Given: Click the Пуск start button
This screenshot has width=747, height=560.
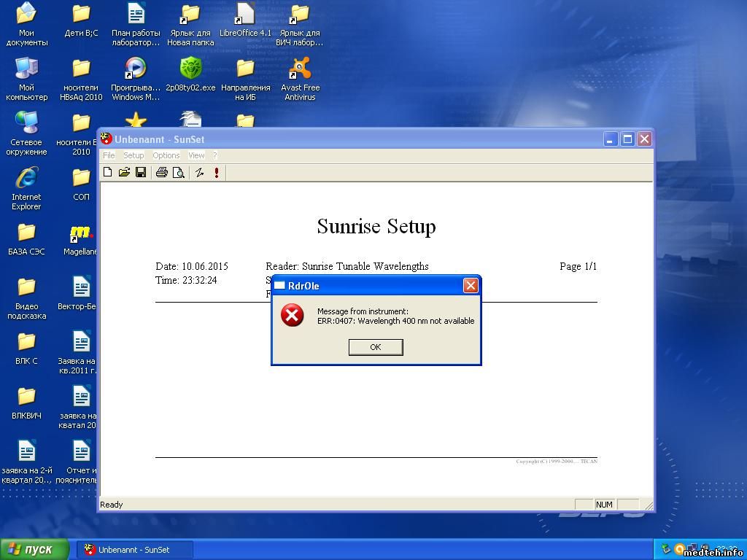Looking at the screenshot, I should pyautogui.click(x=34, y=549).
